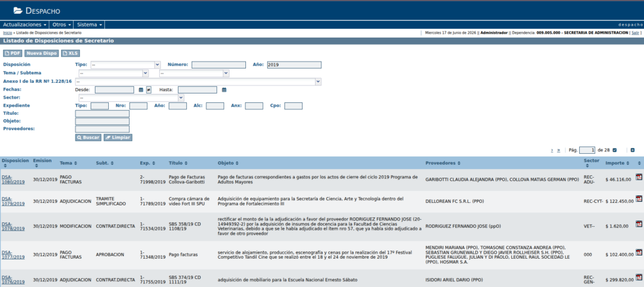This screenshot has width=644, height=287.
Task: Open the Actualizaciones menu
Action: 25,24
